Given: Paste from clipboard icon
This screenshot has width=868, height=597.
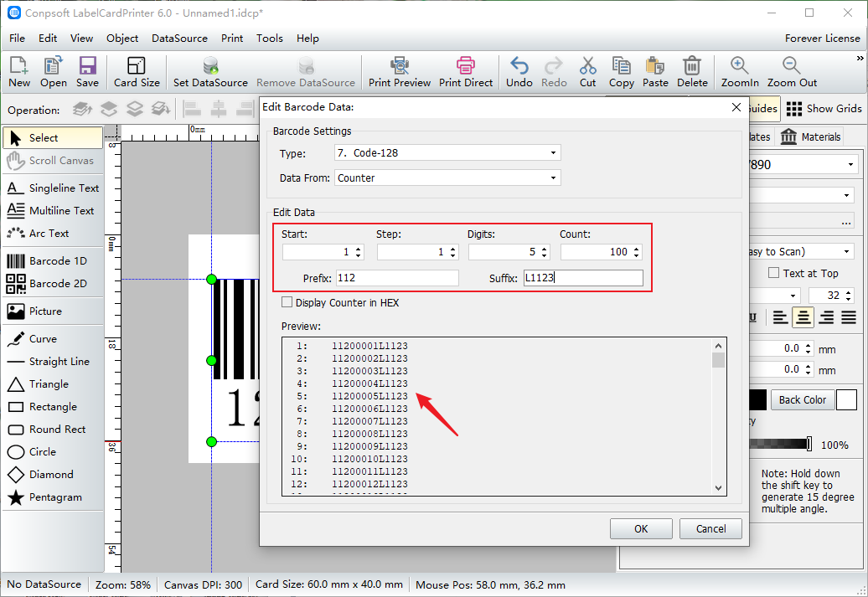Looking at the screenshot, I should 655,72.
